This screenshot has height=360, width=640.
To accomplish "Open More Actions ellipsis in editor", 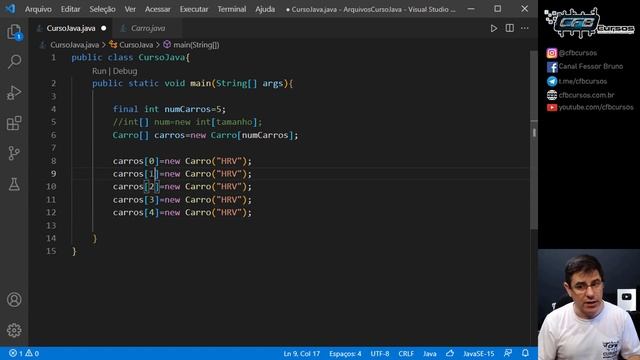I will (525, 28).
